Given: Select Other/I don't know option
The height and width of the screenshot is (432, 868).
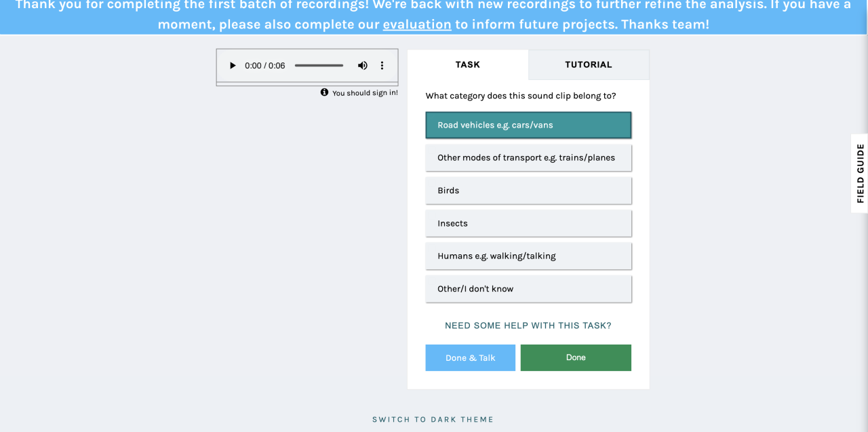Looking at the screenshot, I should (528, 289).
